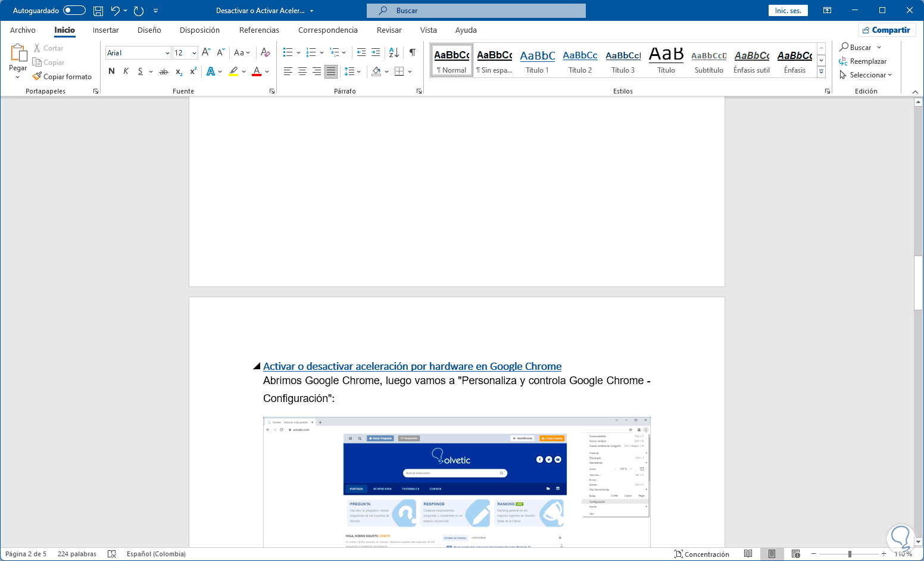Viewport: 924px width, 561px height.
Task: Open the font size dropdown
Action: [x=194, y=53]
